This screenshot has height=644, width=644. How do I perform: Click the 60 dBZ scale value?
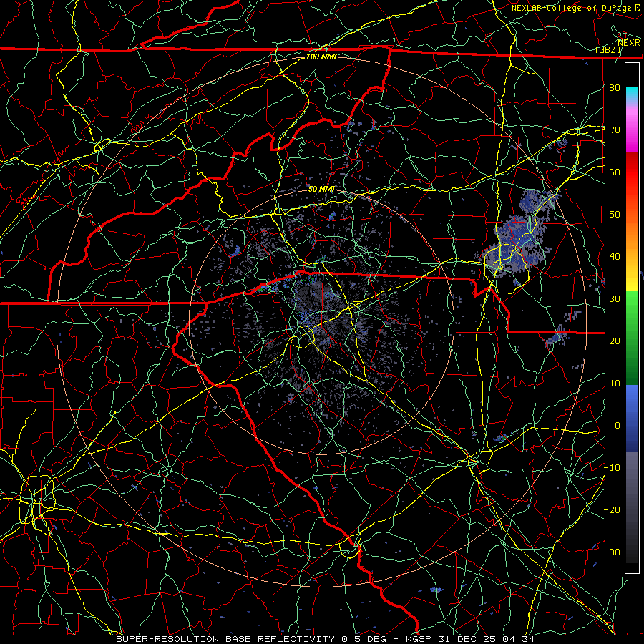click(x=615, y=172)
